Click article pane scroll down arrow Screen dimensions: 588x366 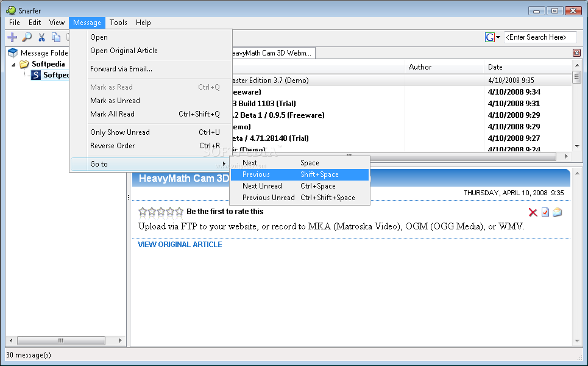click(577, 341)
